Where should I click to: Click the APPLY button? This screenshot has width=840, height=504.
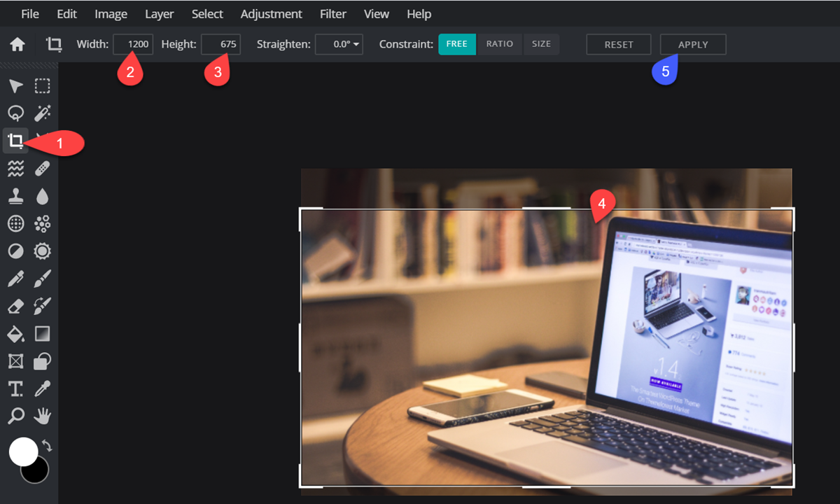(x=693, y=45)
